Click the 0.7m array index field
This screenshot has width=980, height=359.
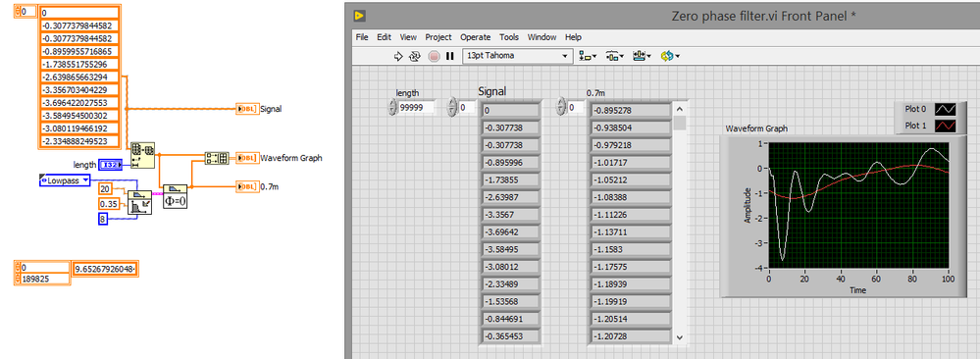click(576, 108)
